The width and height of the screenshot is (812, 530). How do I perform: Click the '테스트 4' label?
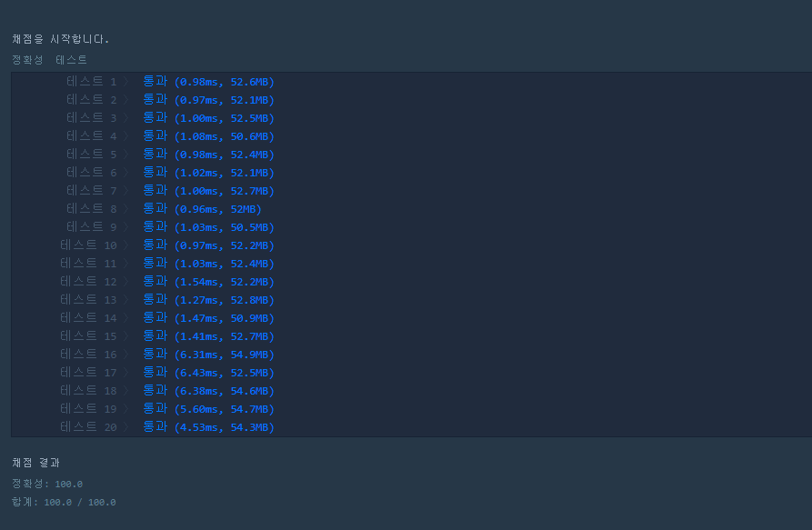[92, 136]
